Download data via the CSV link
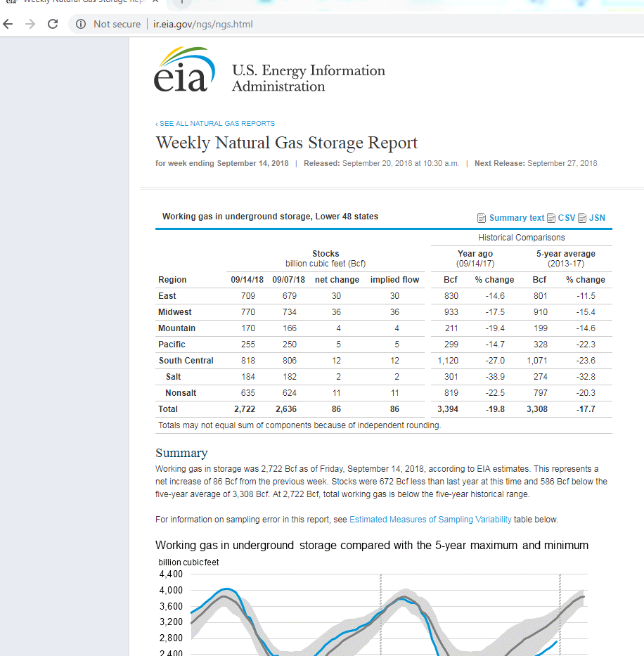 (x=567, y=218)
